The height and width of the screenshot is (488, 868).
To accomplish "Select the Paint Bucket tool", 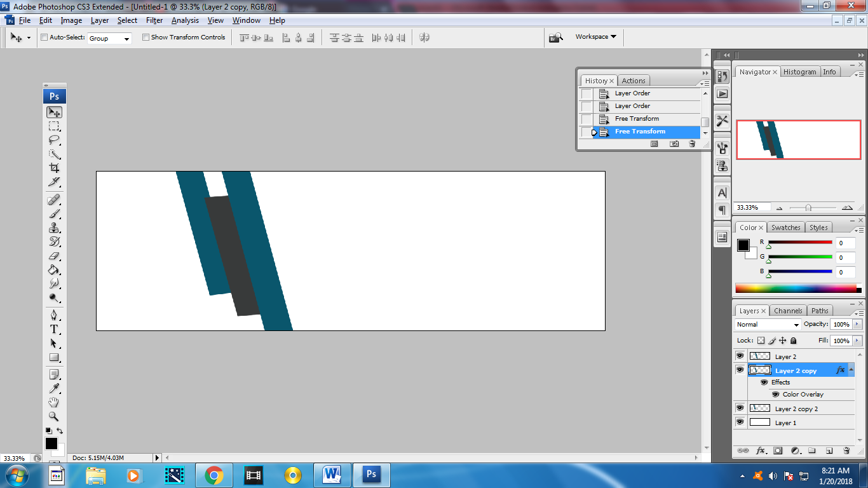I will [54, 270].
